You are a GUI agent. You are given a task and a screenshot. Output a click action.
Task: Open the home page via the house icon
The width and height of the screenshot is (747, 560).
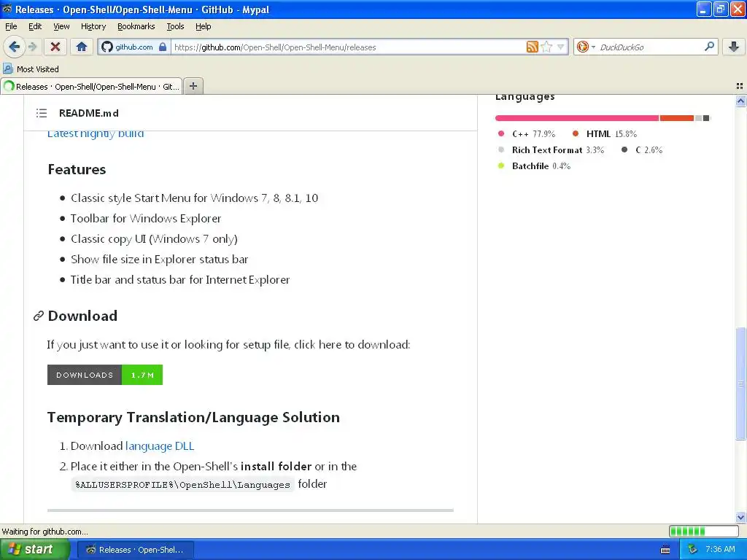click(x=82, y=47)
